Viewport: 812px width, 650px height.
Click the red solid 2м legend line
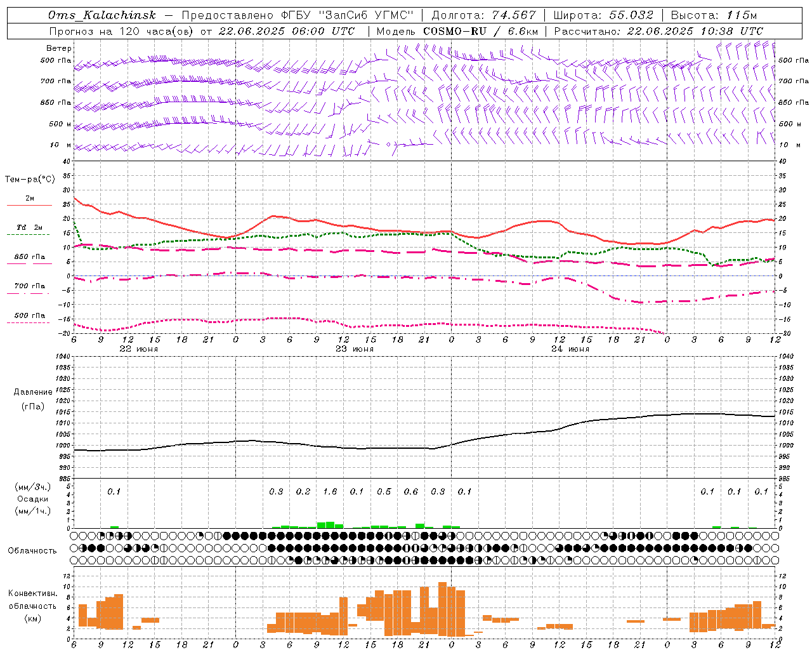[29, 206]
